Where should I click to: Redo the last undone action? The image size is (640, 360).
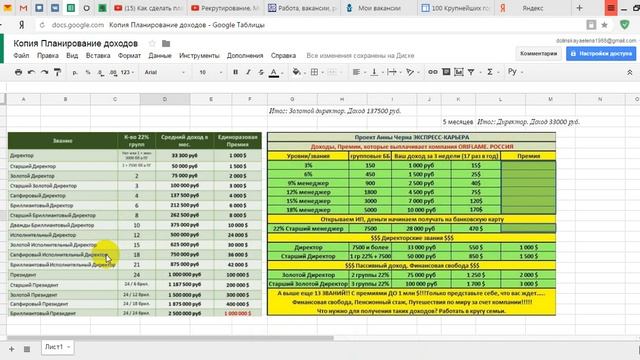tap(44, 72)
